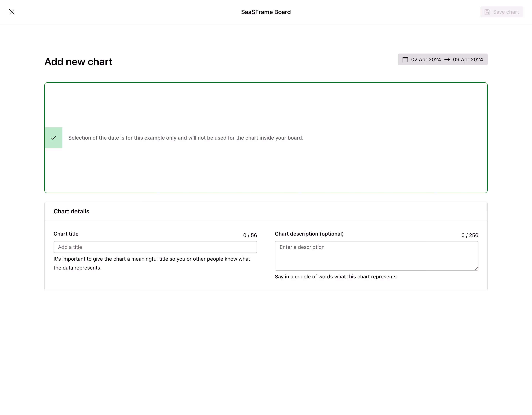Click the Save chart button
The width and height of the screenshot is (532, 415).
(501, 12)
